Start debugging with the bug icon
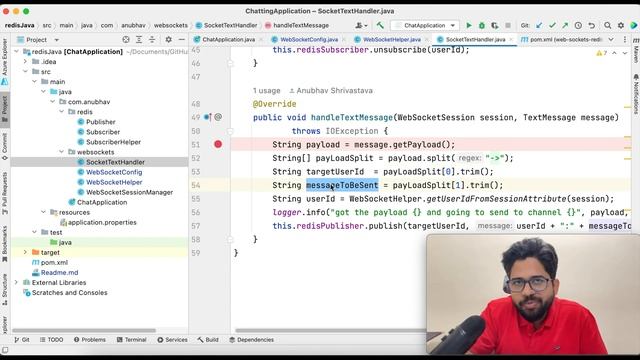The height and width of the screenshot is (360, 640). click(482, 25)
